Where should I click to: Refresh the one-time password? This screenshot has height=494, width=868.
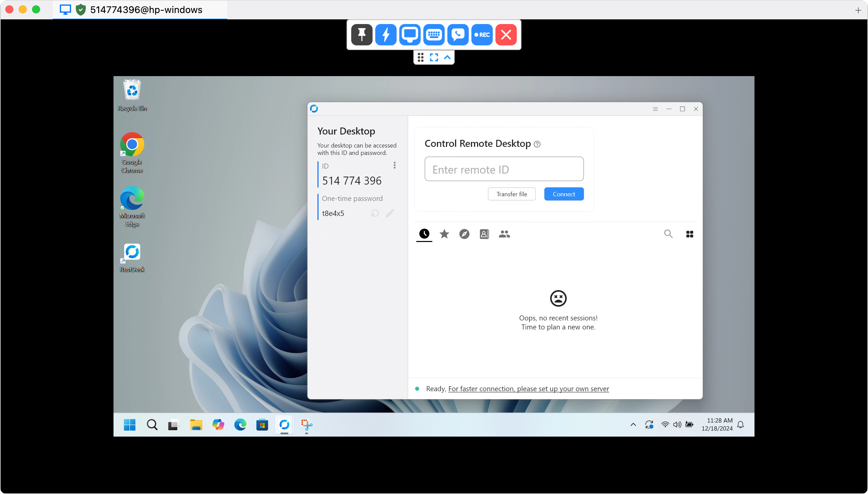click(375, 213)
